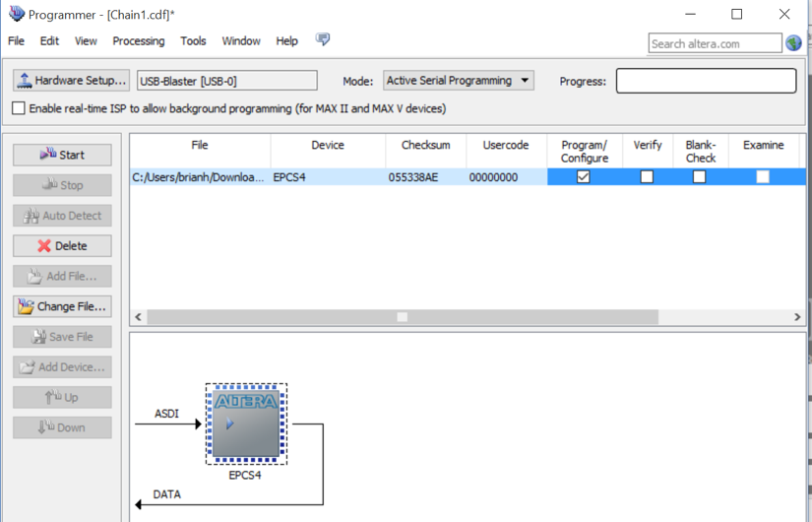Click the Programmer app icon in title bar
Screen dimensions: 812x522
click(16, 14)
